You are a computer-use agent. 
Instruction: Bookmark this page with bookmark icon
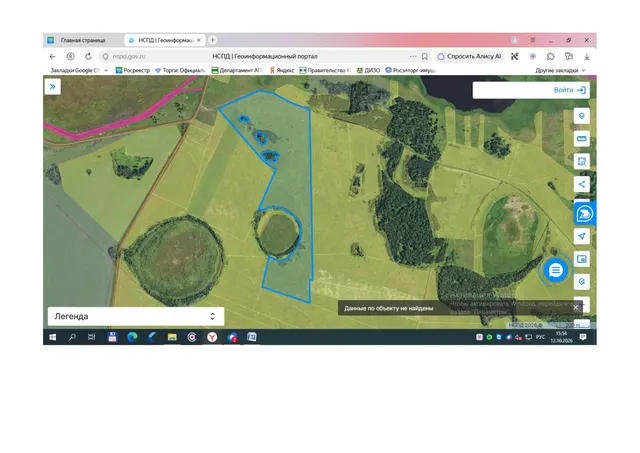(x=425, y=57)
